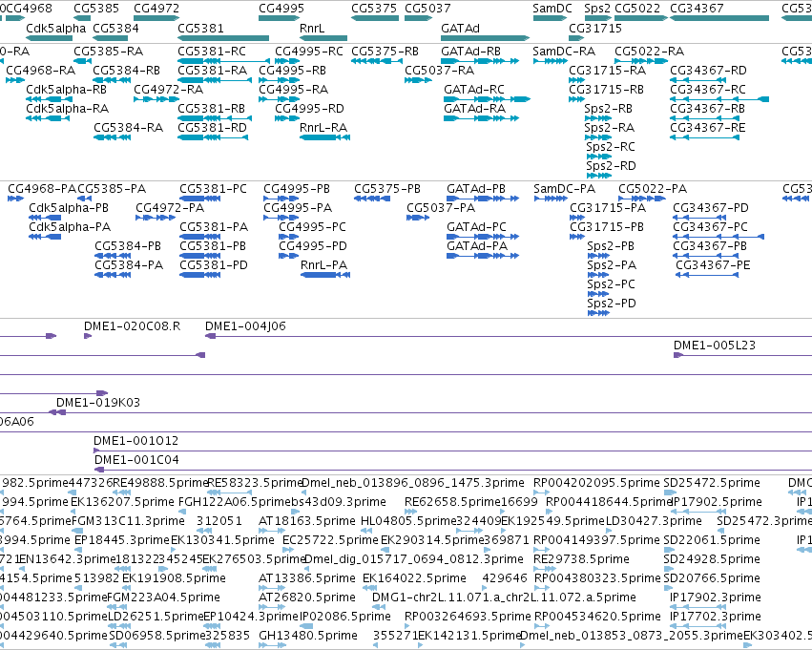The width and height of the screenshot is (812, 650).
Task: Click transcript 'Sps2-RD'
Action: click(x=611, y=166)
